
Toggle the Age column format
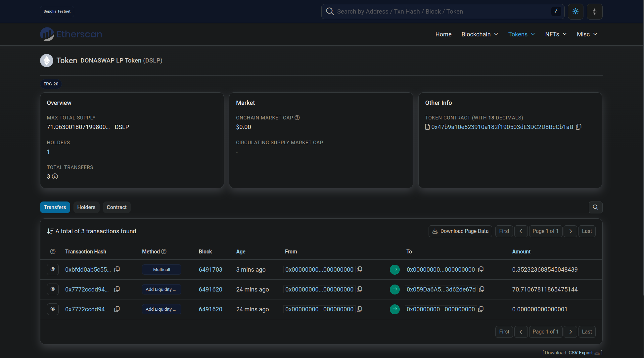pyautogui.click(x=241, y=252)
